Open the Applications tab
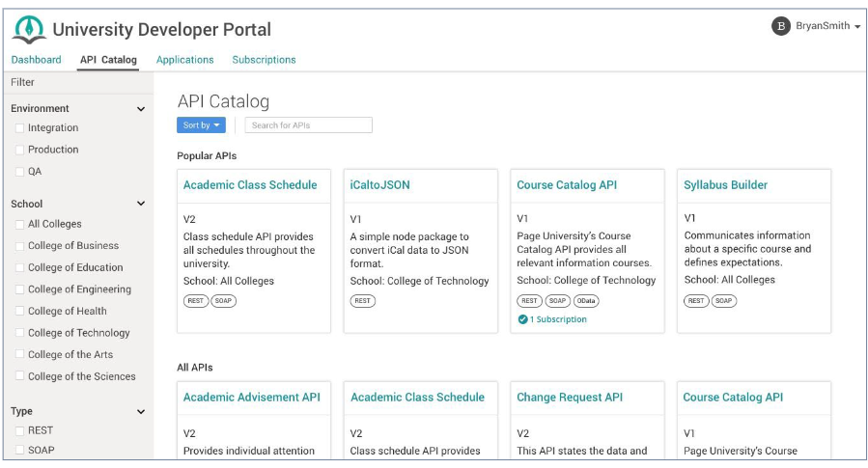The height and width of the screenshot is (468, 868). point(184,60)
